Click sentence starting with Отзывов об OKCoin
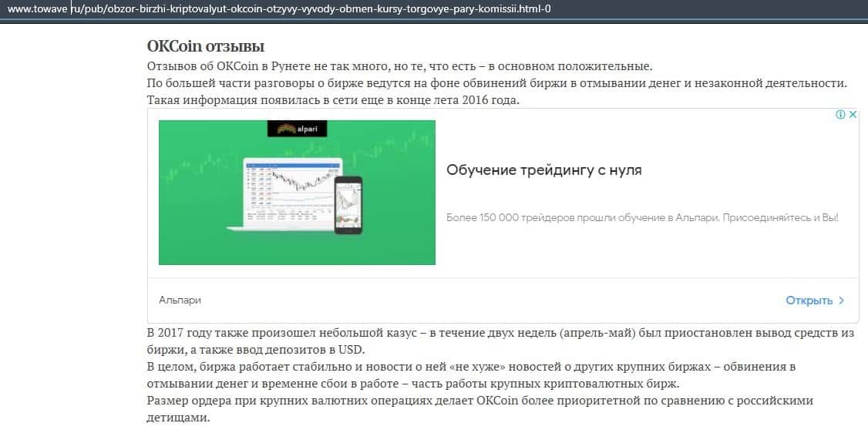This screenshot has height=433, width=868. tap(400, 66)
